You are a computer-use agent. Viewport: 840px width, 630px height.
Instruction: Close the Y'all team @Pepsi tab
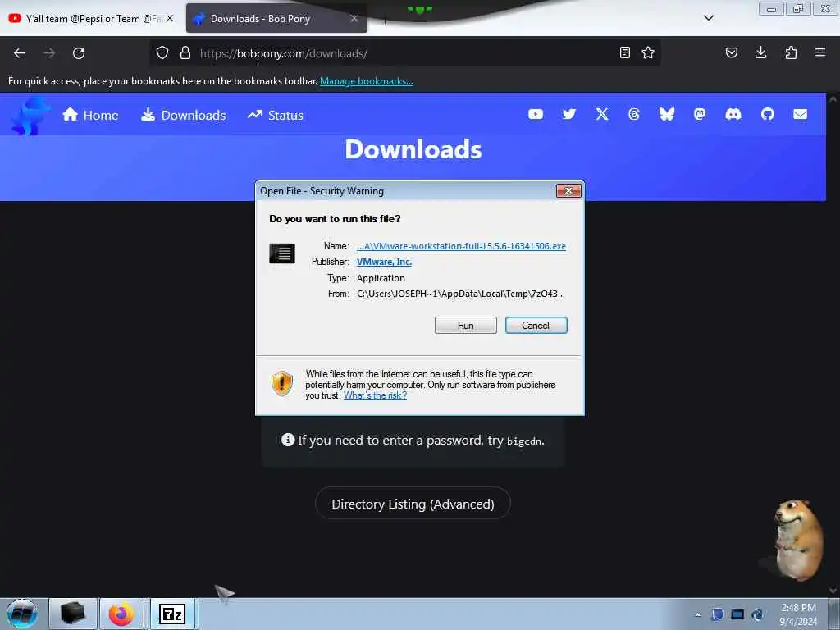pyautogui.click(x=170, y=18)
